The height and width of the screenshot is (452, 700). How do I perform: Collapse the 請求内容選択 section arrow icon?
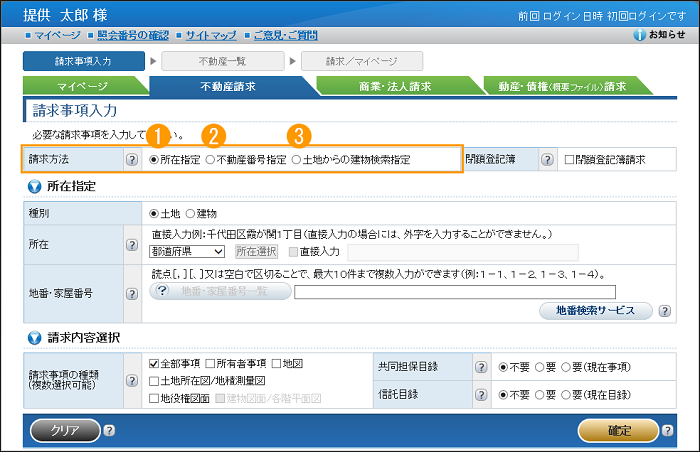(x=34, y=338)
